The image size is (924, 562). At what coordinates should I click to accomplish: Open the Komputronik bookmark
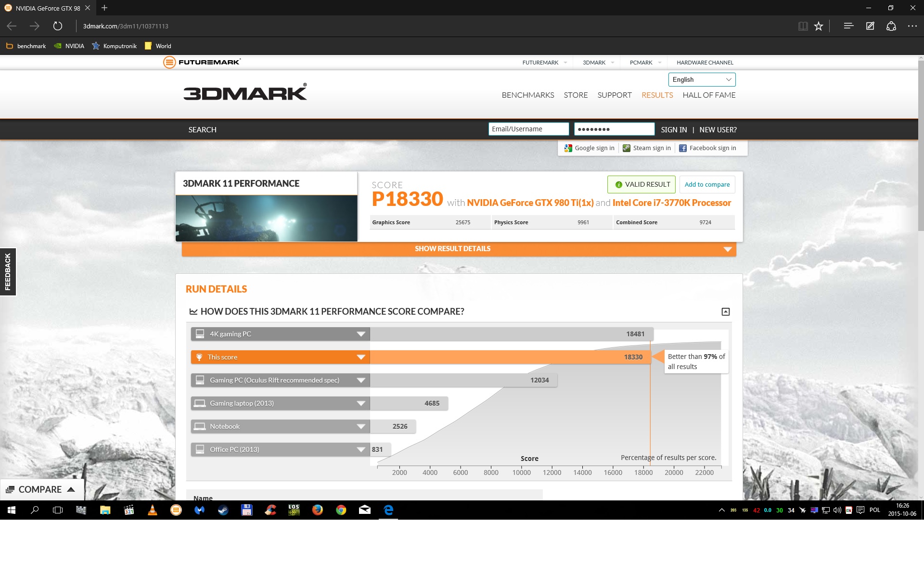point(115,46)
